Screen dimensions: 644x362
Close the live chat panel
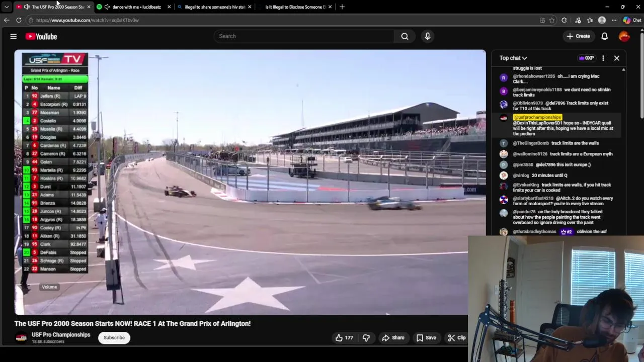click(x=617, y=58)
